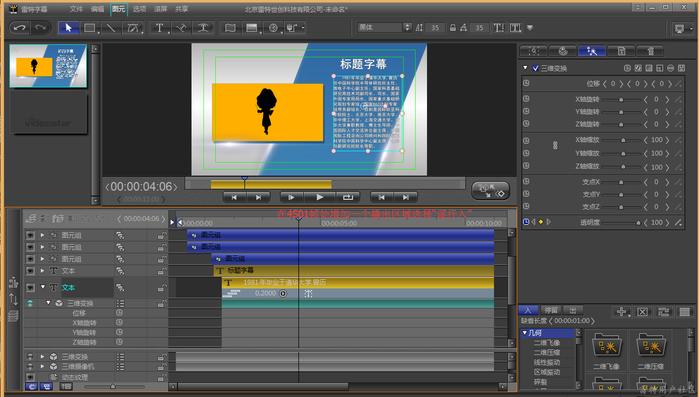Click the plus add-effect icon

pos(621,311)
